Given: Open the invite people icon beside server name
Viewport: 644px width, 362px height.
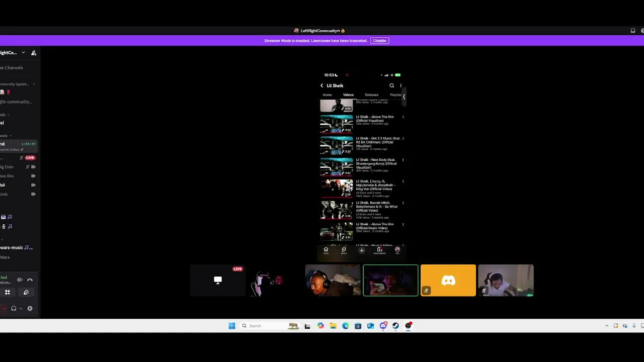Looking at the screenshot, I should pyautogui.click(x=34, y=53).
